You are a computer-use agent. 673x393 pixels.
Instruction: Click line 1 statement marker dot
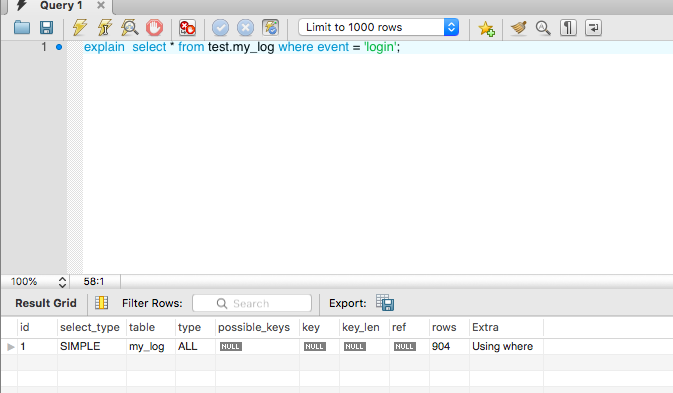click(59, 47)
